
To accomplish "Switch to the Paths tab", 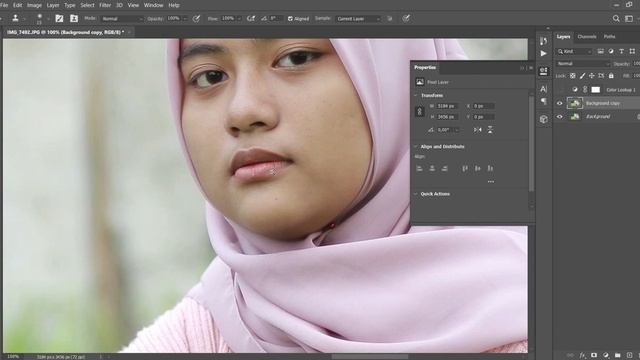I will point(609,37).
